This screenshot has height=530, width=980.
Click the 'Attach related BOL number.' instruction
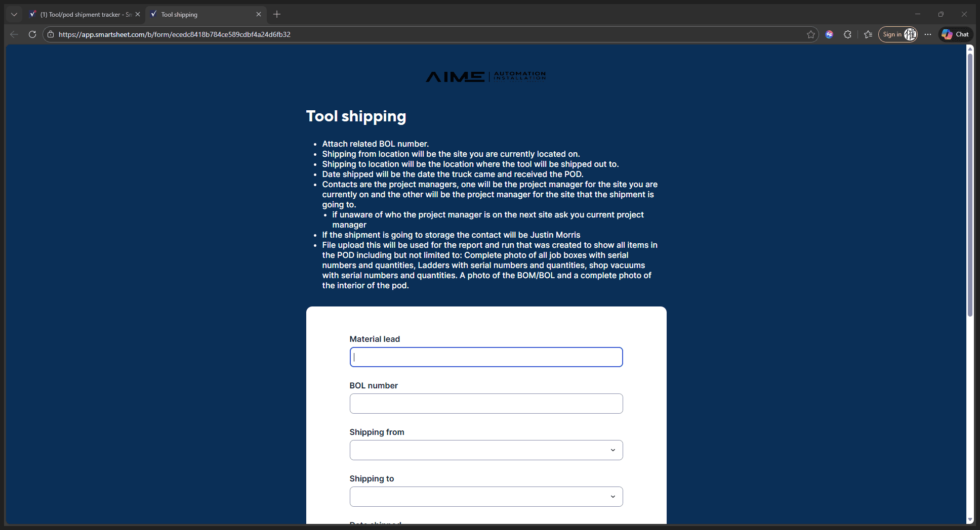pos(375,144)
